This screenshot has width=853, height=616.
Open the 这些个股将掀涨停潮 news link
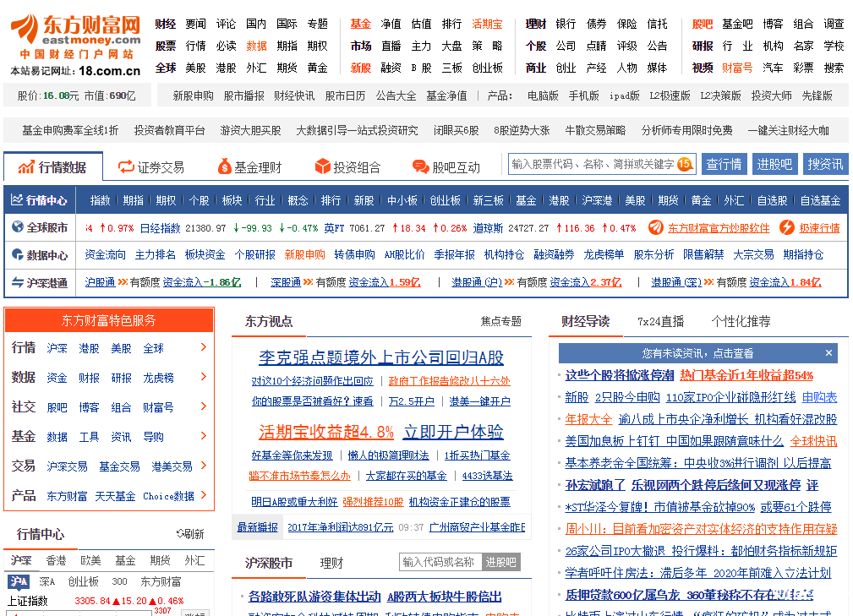(619, 375)
